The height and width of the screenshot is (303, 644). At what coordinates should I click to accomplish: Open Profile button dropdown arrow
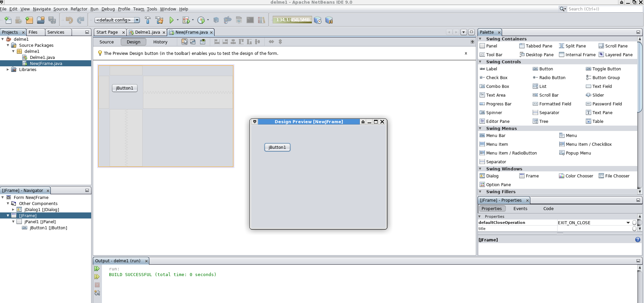[208, 20]
